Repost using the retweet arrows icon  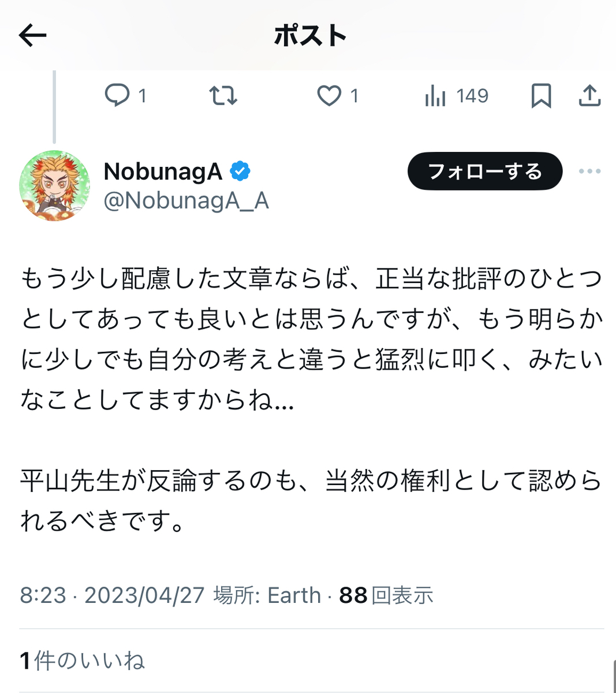[223, 95]
